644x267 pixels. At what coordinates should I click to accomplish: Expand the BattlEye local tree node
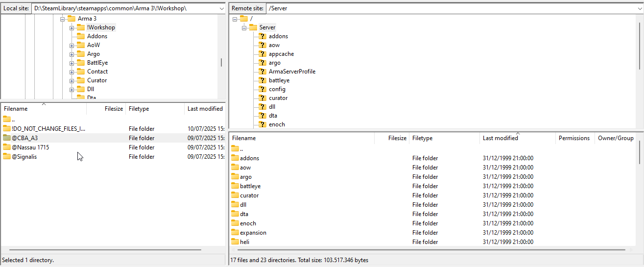tap(72, 63)
